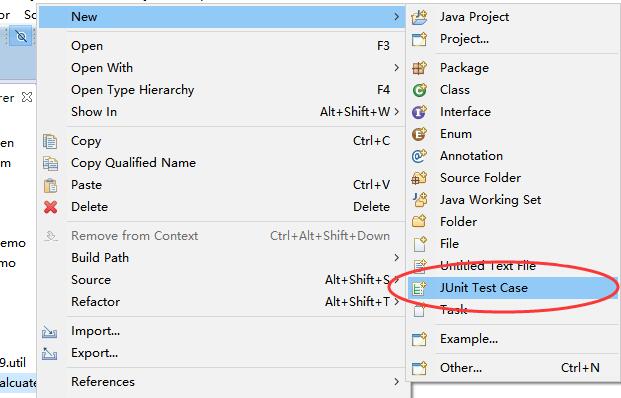Screen dimensions: 621x398
Task: Close the explorer view tab
Action: pyautogui.click(x=27, y=97)
